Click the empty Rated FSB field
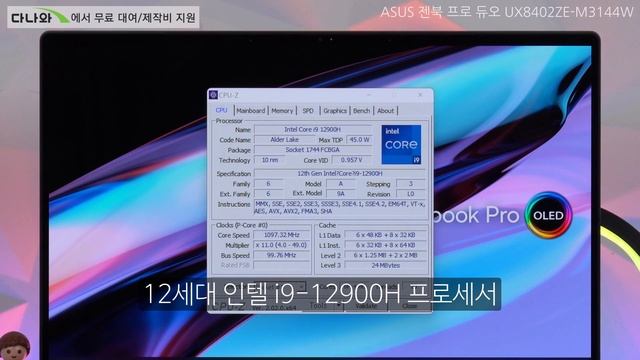The height and width of the screenshot is (360, 640). coord(282,265)
